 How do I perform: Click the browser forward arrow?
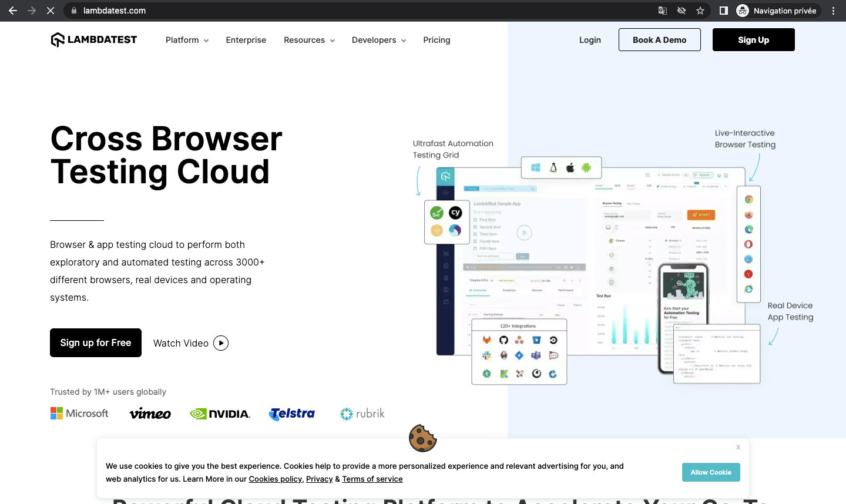tap(32, 11)
